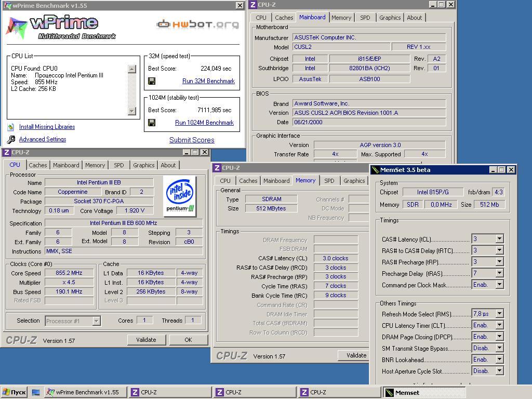Viewport: 532px width, 399px height.
Task: Click the Code Name Coppermine value
Action: 73,192
